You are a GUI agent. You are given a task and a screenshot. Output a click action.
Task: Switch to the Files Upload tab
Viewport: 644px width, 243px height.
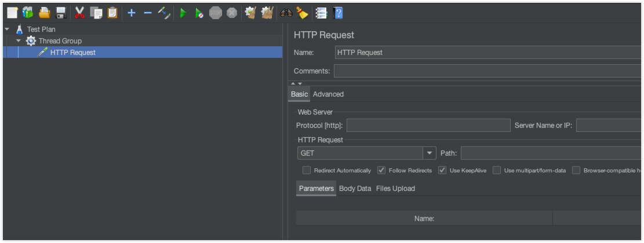pyautogui.click(x=395, y=189)
